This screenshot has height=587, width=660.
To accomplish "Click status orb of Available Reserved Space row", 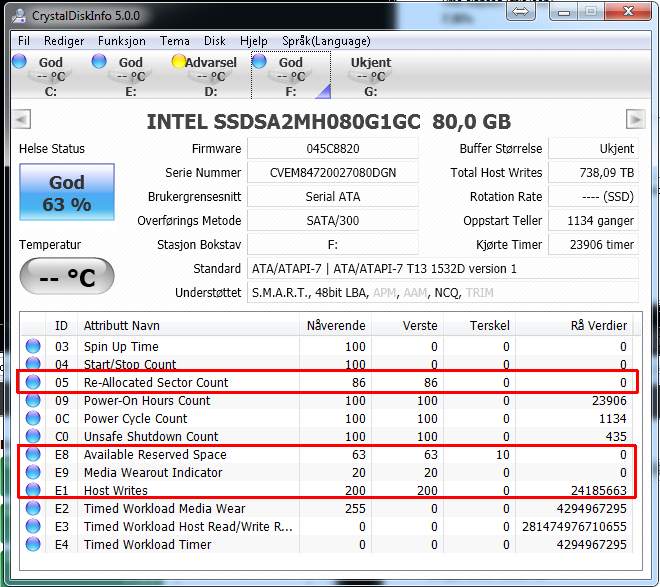I will (x=33, y=454).
